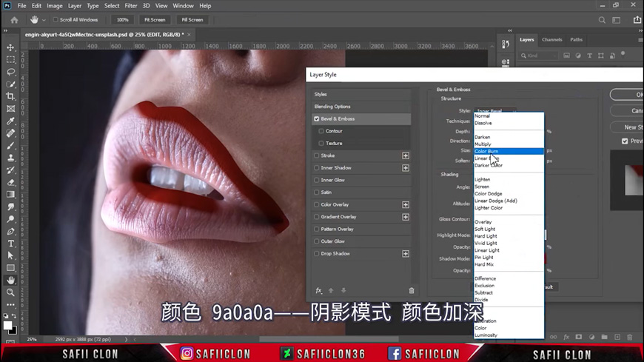644x362 pixels.
Task: Open the Window menu
Action: pyautogui.click(x=183, y=6)
